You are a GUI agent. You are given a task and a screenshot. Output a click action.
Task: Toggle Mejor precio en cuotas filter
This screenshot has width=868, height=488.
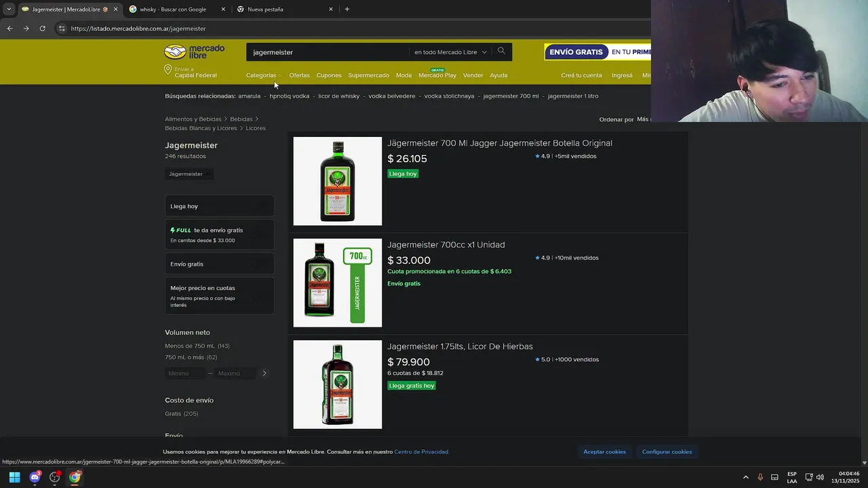[x=219, y=296]
